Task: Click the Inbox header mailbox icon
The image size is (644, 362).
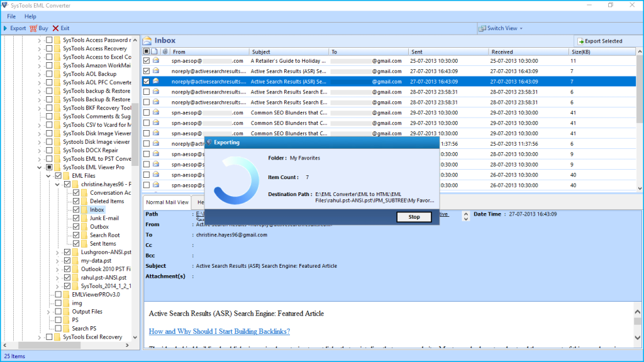Action: click(147, 41)
